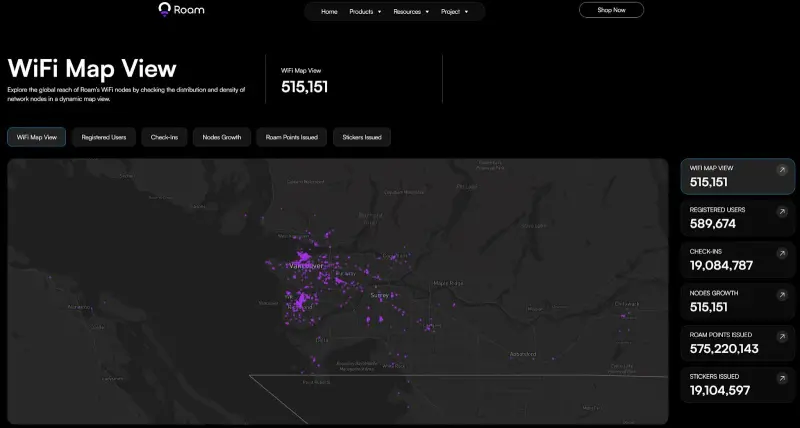Click the Roam logo icon
The width and height of the screenshot is (800, 428).
[165, 10]
